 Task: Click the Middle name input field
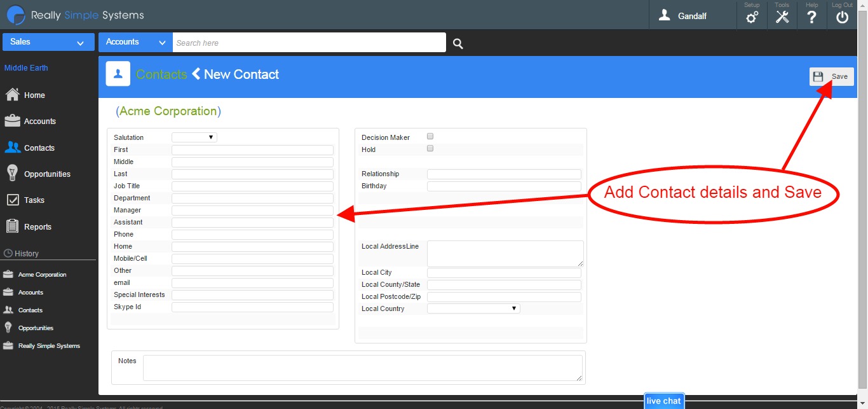coord(252,162)
